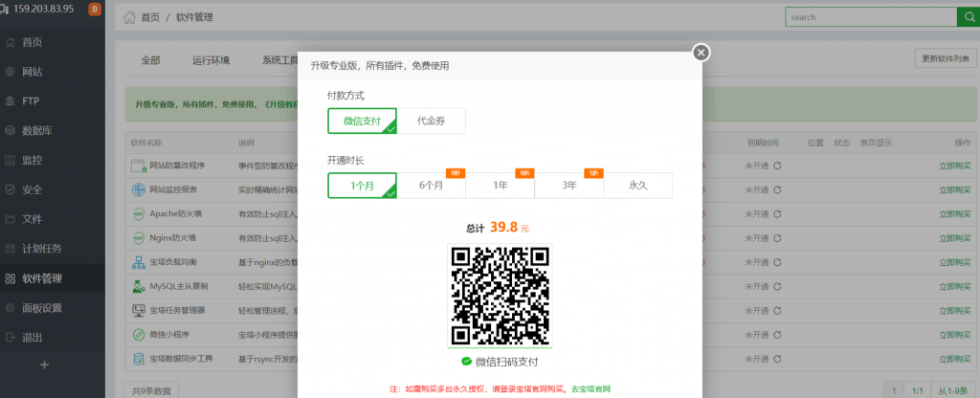Click the 宝塔任务管理器 icon
This screenshot has height=398, width=980.
tap(138, 310)
